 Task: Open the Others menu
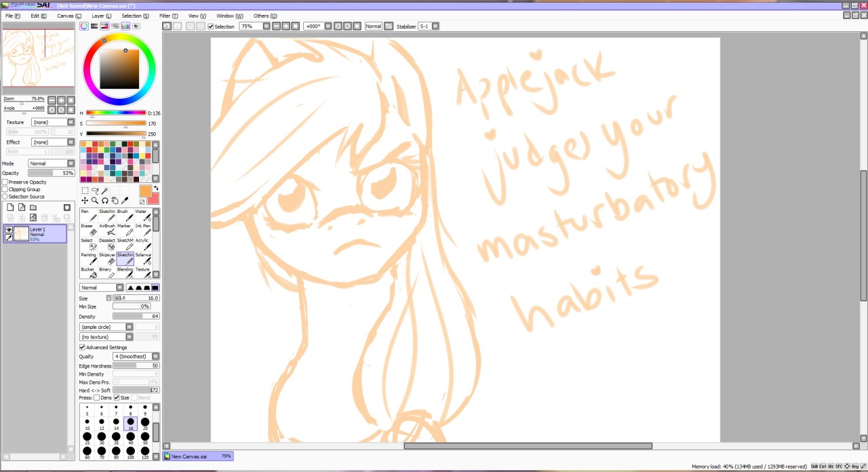tap(265, 16)
